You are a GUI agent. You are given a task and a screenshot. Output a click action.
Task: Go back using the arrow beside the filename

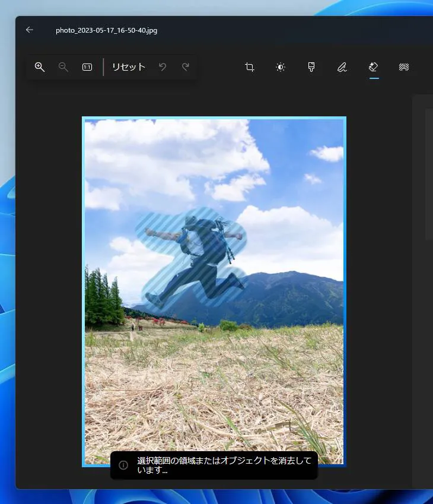click(x=30, y=30)
